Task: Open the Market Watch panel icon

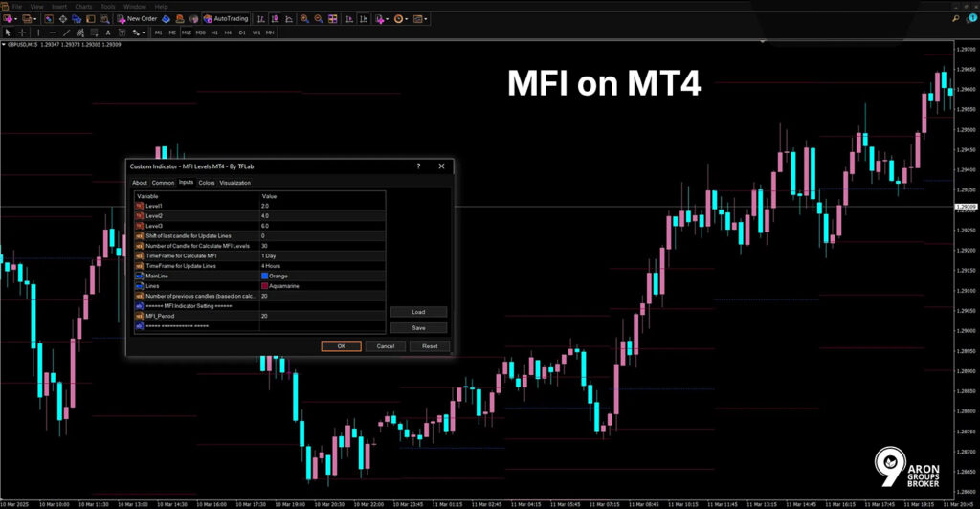Action: tap(49, 19)
